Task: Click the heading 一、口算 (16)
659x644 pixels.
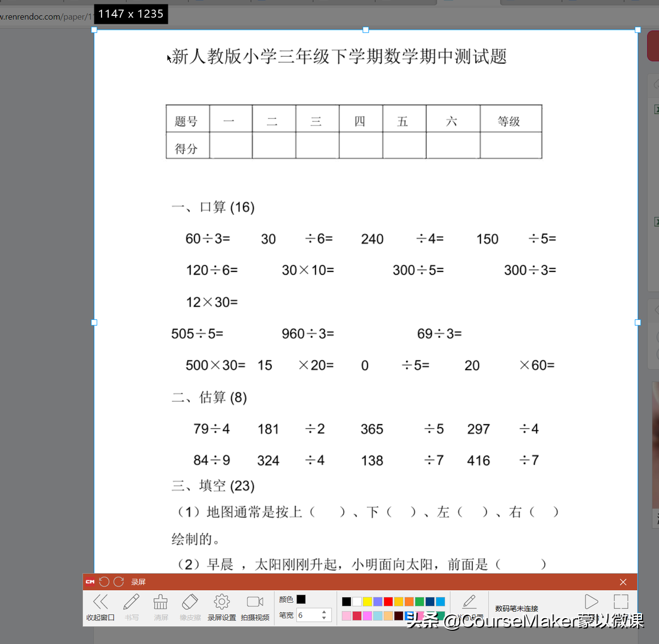Action: coord(213,207)
